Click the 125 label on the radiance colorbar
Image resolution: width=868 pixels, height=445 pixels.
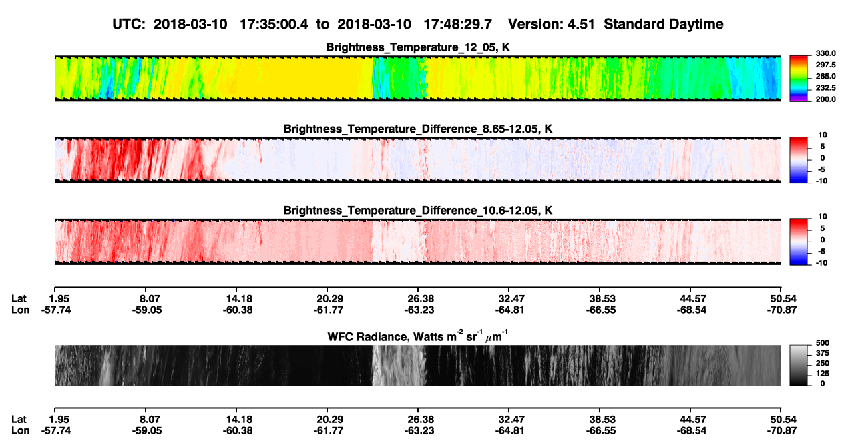click(x=822, y=374)
